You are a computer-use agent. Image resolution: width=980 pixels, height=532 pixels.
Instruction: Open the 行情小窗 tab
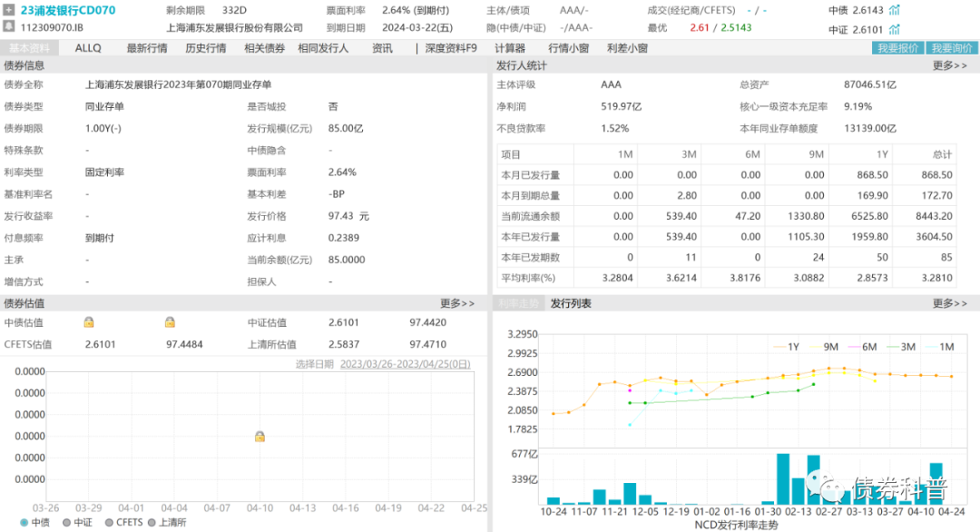point(568,48)
